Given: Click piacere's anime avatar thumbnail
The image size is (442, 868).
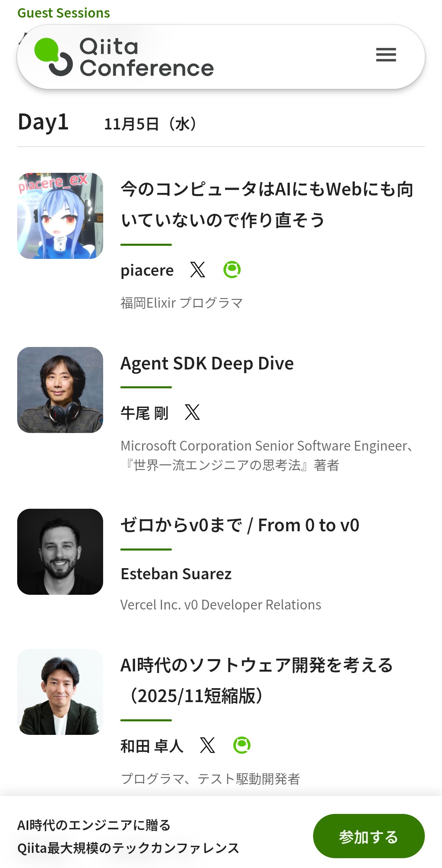Looking at the screenshot, I should [x=60, y=216].
